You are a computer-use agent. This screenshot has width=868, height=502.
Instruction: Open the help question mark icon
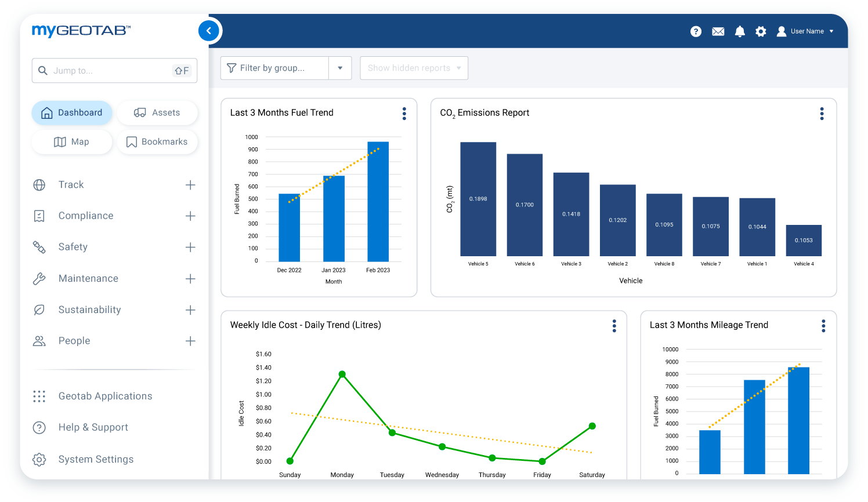(696, 31)
